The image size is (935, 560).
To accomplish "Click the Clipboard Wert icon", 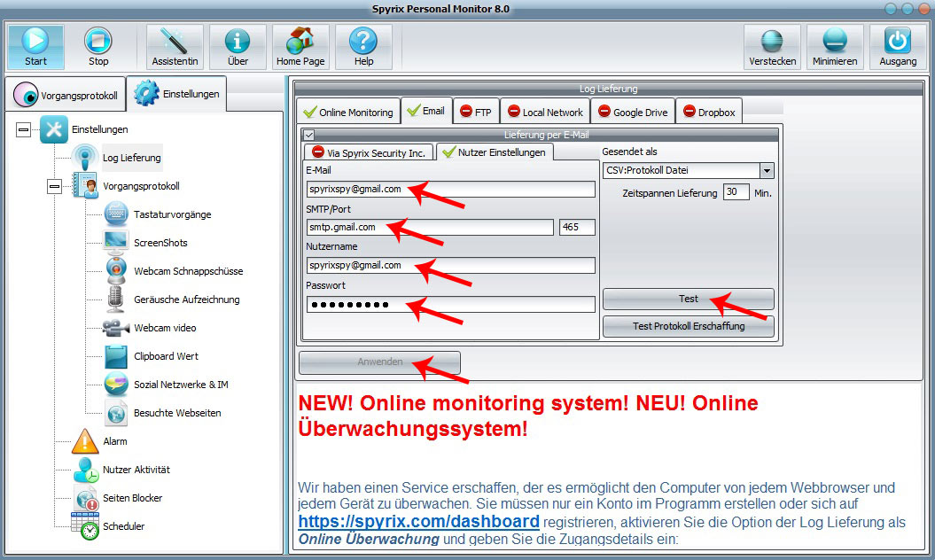I will coord(116,356).
